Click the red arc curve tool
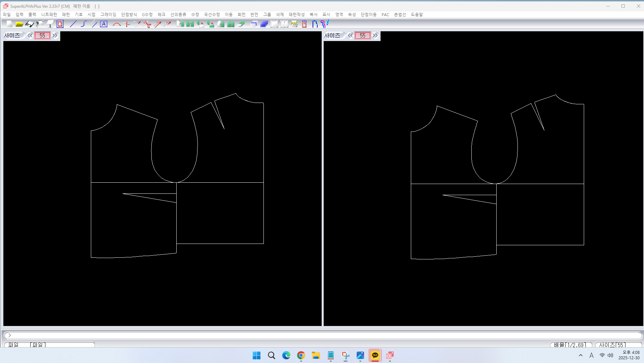The image size is (644, 363). [116, 24]
